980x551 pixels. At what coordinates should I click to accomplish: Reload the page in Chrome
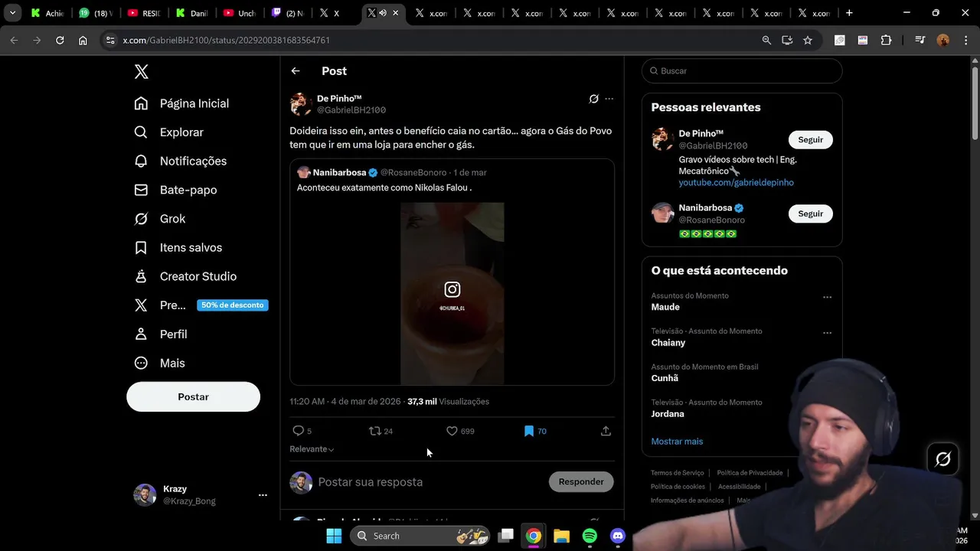pos(60,41)
